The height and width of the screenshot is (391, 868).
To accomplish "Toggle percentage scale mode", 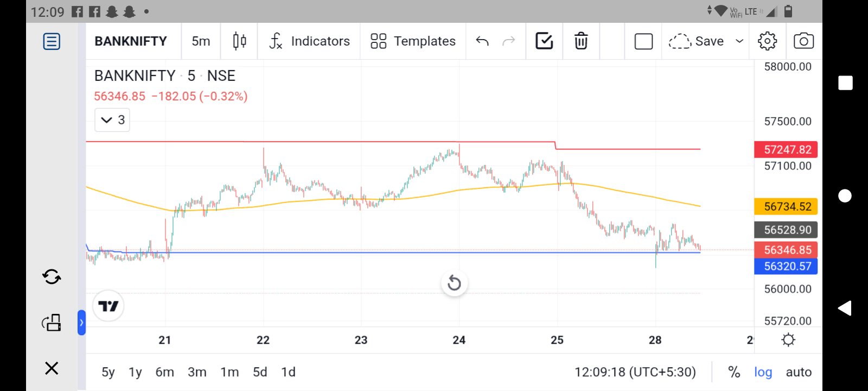I will tap(734, 372).
